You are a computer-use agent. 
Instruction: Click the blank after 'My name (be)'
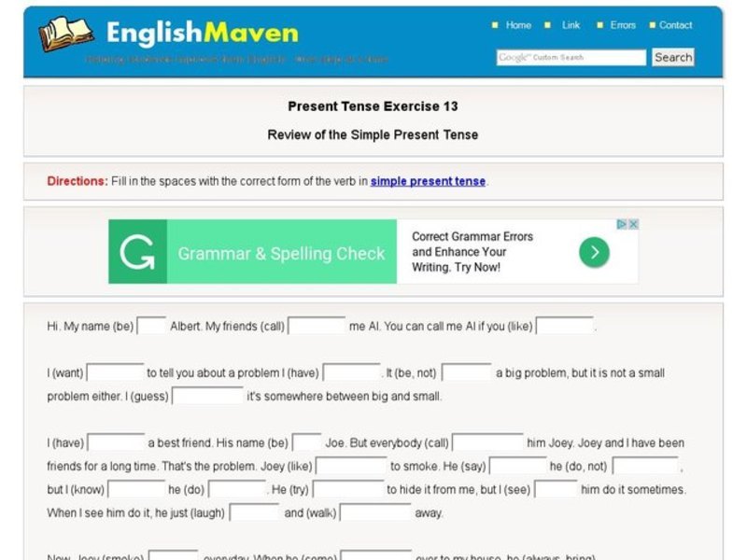tap(148, 326)
